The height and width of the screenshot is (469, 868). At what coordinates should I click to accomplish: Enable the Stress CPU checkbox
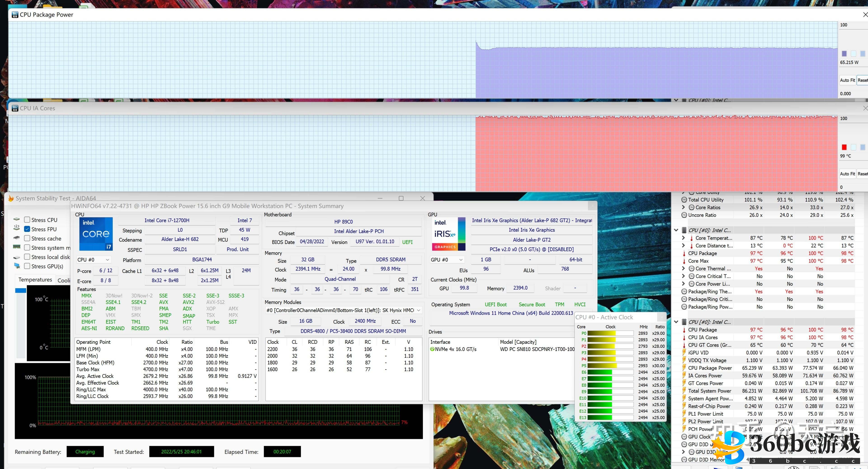[27, 220]
